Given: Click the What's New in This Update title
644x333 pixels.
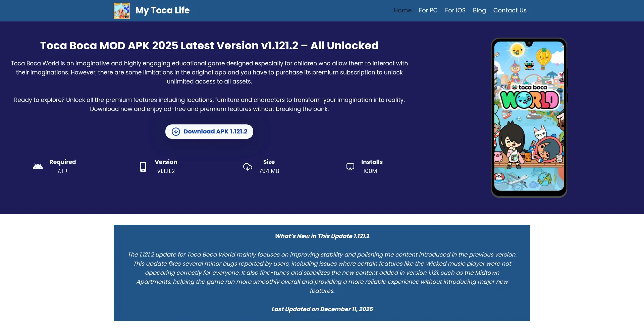Looking at the screenshot, I should [322, 236].
